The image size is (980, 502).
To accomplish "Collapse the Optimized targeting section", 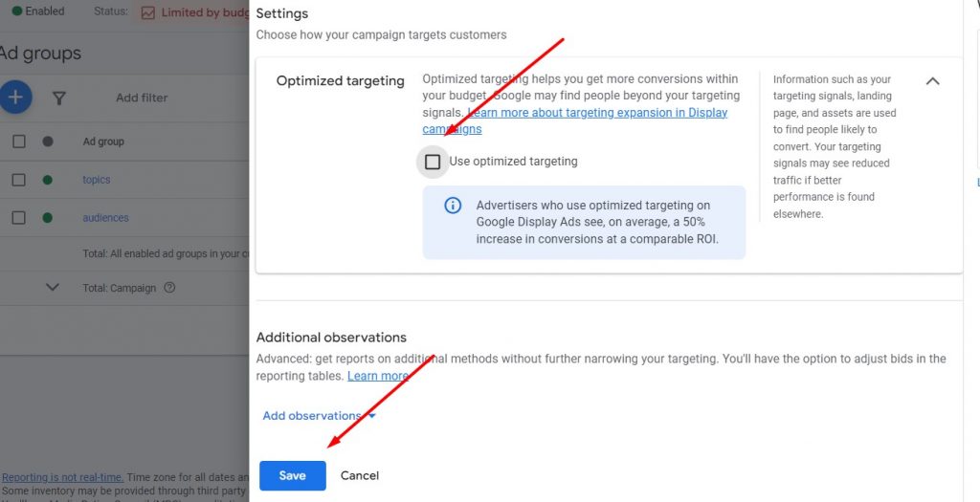I will [932, 81].
